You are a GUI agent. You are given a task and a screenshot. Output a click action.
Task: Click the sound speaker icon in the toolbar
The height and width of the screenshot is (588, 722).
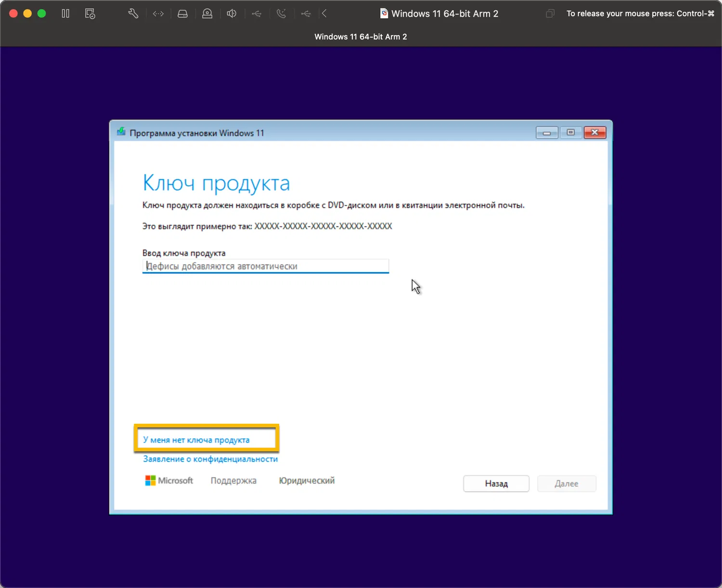(232, 13)
